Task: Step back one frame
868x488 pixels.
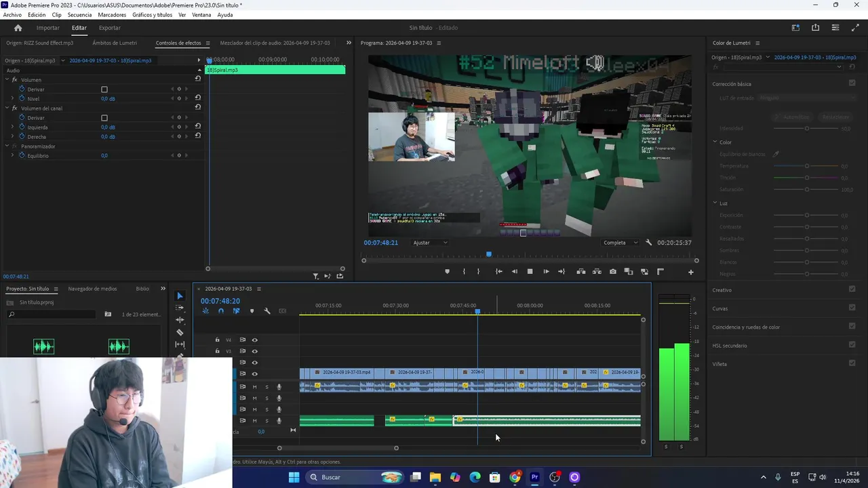Action: [514, 272]
